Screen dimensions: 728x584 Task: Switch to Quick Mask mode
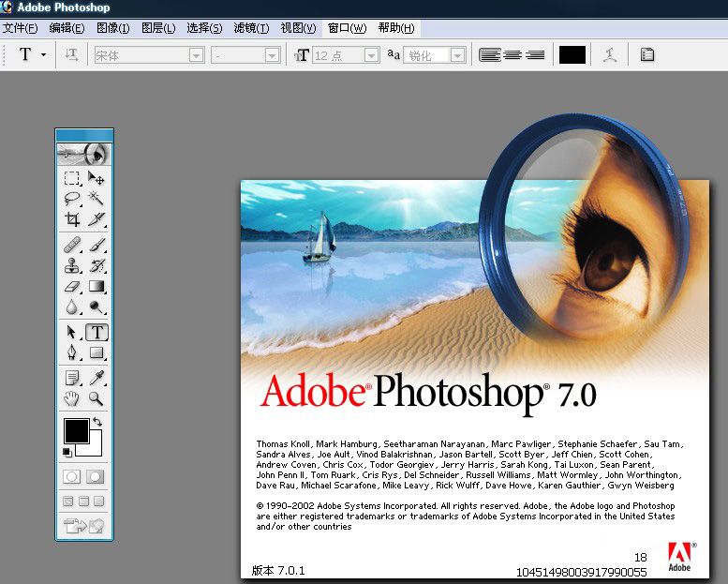[x=96, y=477]
